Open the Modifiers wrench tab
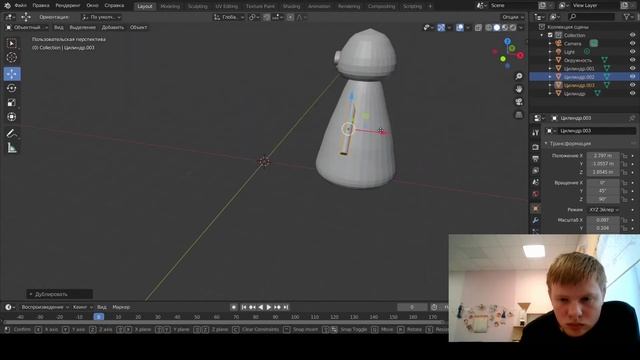Image resolution: width=640 pixels, height=360 pixels. [x=536, y=220]
